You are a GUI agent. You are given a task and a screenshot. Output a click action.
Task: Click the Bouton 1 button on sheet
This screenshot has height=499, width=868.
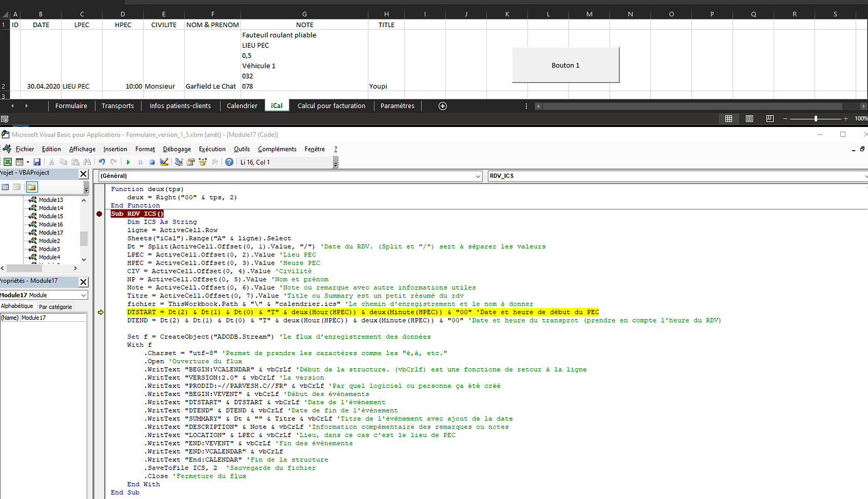pyautogui.click(x=565, y=65)
